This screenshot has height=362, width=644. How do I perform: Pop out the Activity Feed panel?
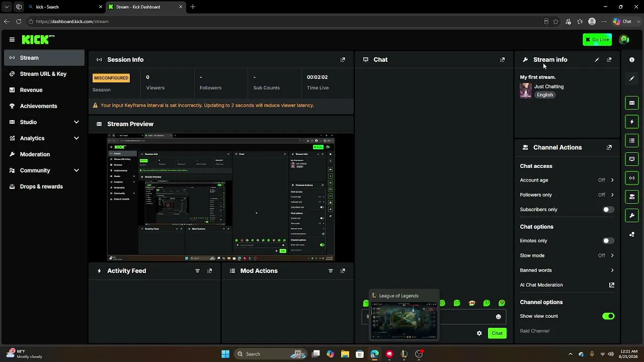click(209, 270)
